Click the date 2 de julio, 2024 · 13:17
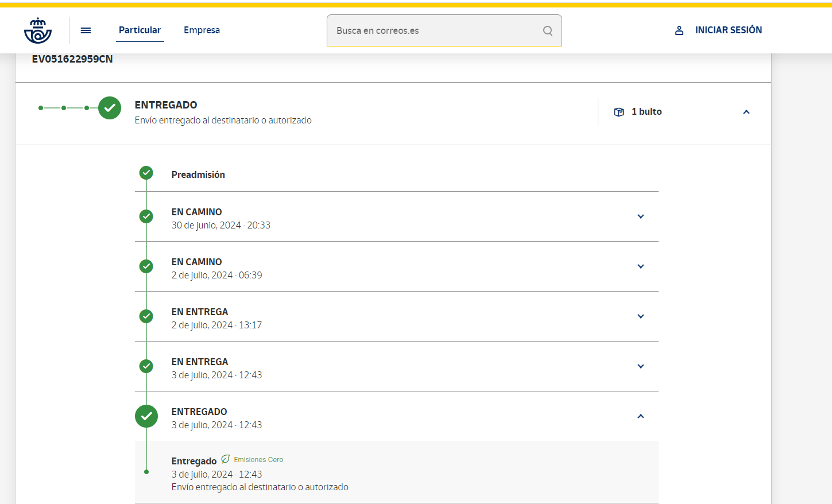The image size is (832, 504). click(x=217, y=325)
